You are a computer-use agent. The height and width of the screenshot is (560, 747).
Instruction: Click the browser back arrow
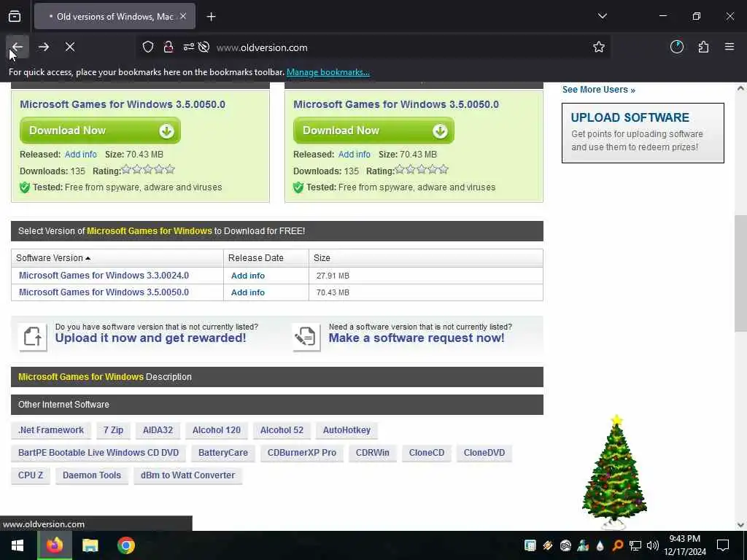click(18, 47)
